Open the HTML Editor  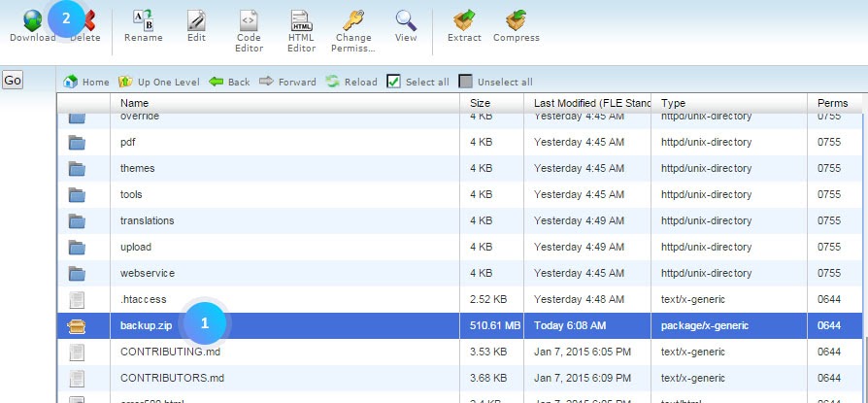(302, 20)
